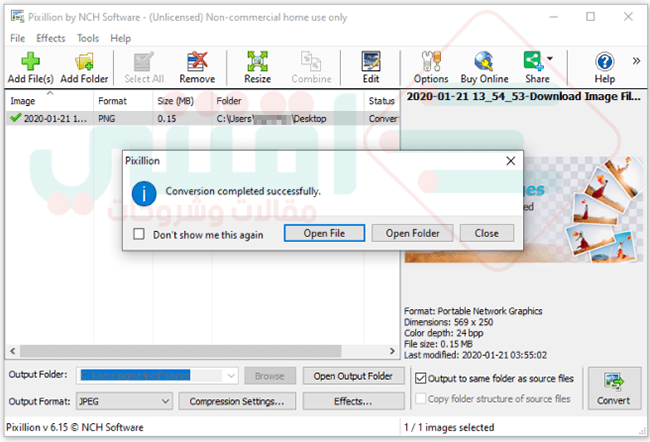Click the Browse button
The height and width of the screenshot is (442, 650).
click(269, 376)
